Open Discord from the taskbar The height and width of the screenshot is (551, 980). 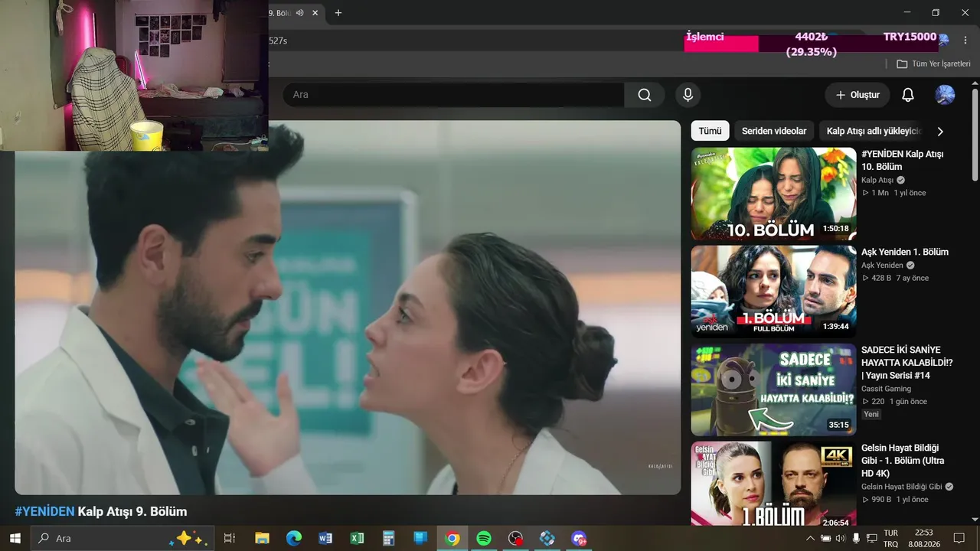[578, 538]
